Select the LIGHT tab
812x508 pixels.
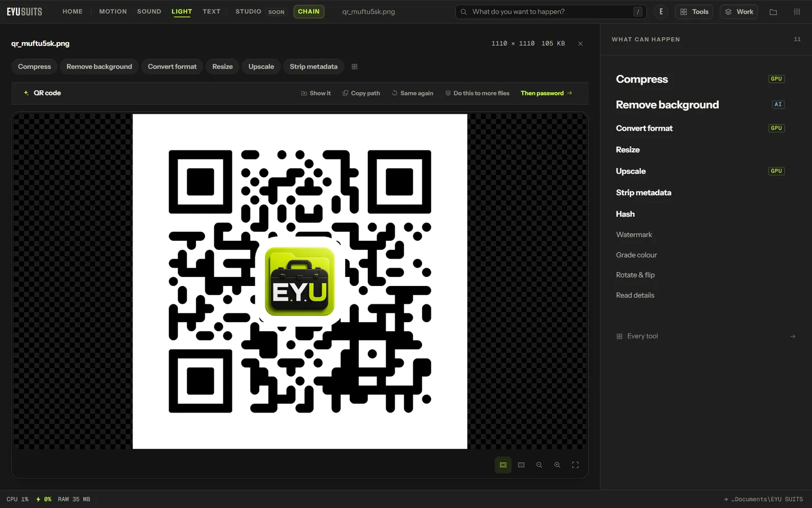182,12
